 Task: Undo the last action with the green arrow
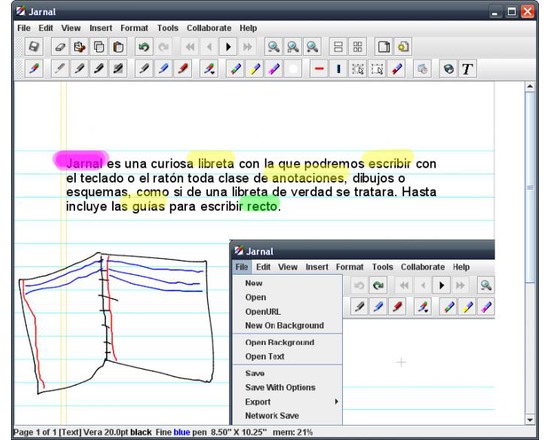(144, 47)
